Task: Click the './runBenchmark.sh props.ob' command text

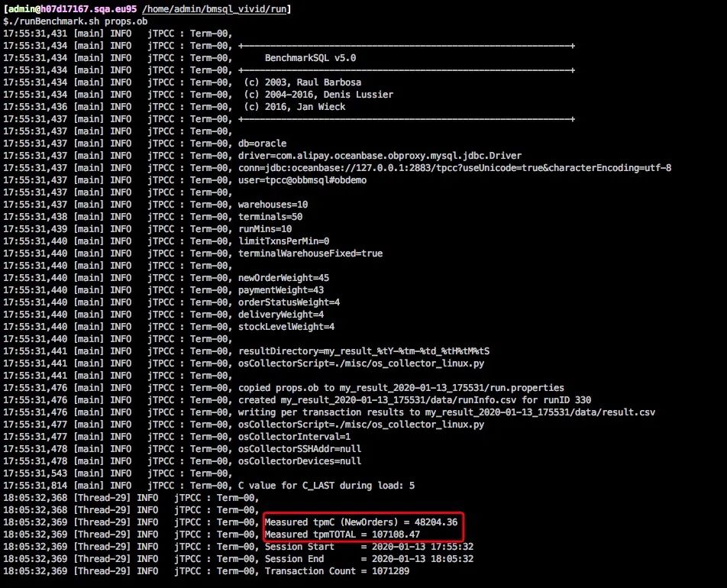Action: (78, 21)
